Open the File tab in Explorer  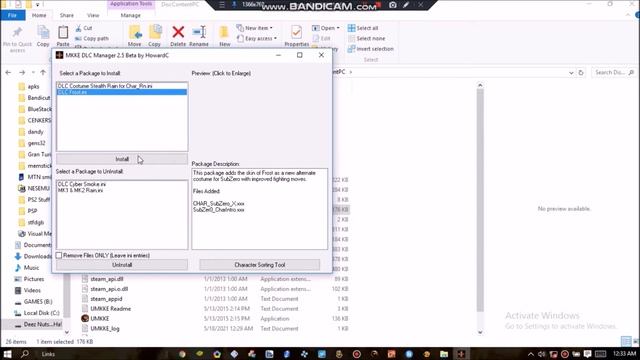pos(13,15)
